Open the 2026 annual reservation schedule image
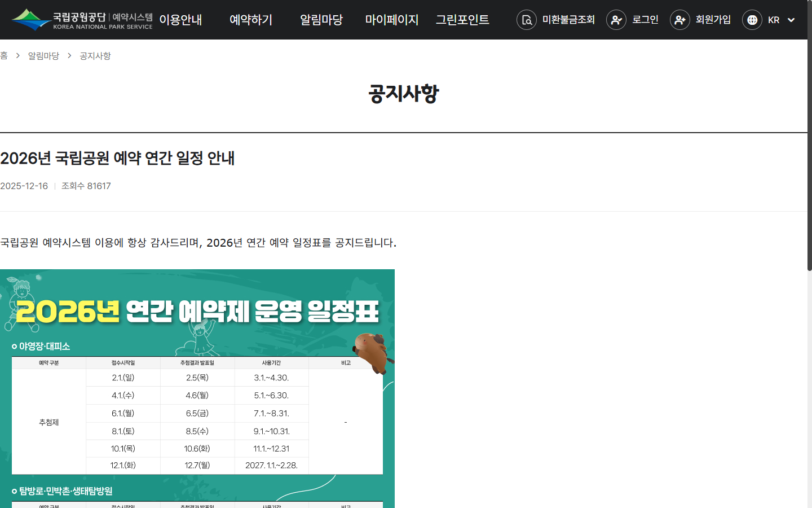Viewport: 812px width, 508px height. click(x=197, y=388)
